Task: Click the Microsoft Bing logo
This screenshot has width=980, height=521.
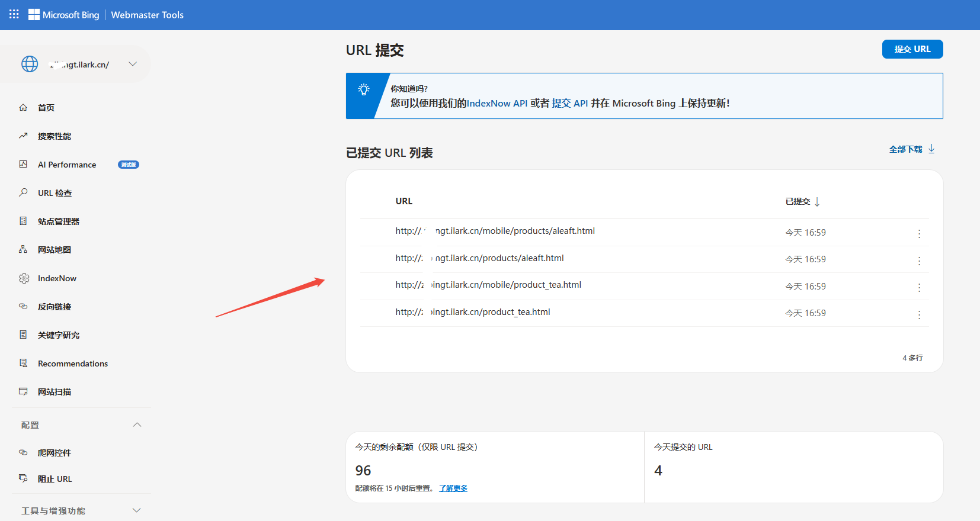Action: coord(64,15)
